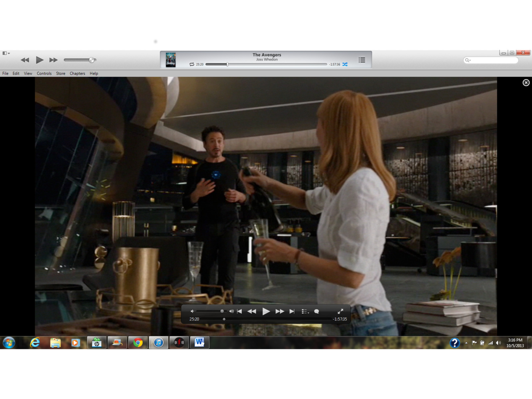Open the Controls menu
The width and height of the screenshot is (532, 399).
pyautogui.click(x=44, y=73)
